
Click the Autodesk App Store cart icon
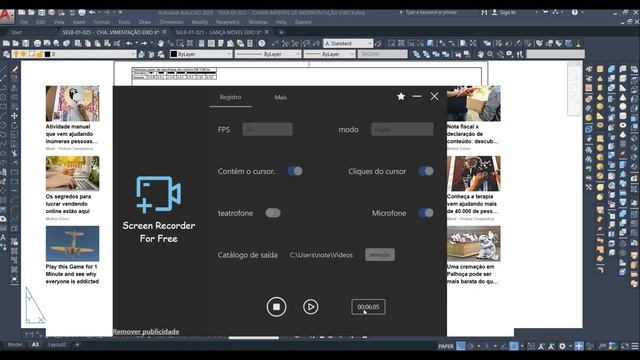[x=545, y=12]
